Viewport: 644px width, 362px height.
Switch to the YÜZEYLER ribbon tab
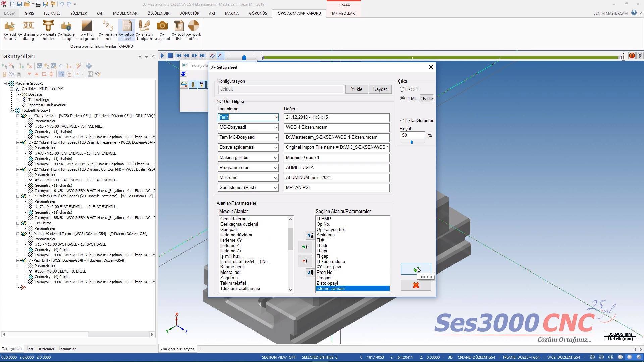tap(78, 13)
